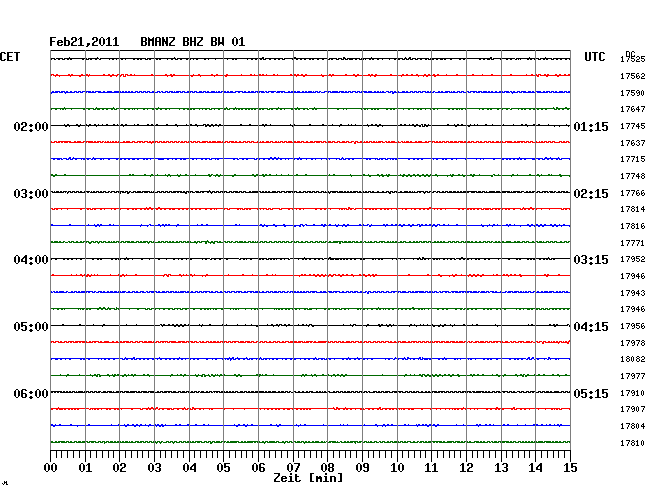Click the 05:15 UTC time label
The width and height of the screenshot is (650, 494).
tap(591, 393)
